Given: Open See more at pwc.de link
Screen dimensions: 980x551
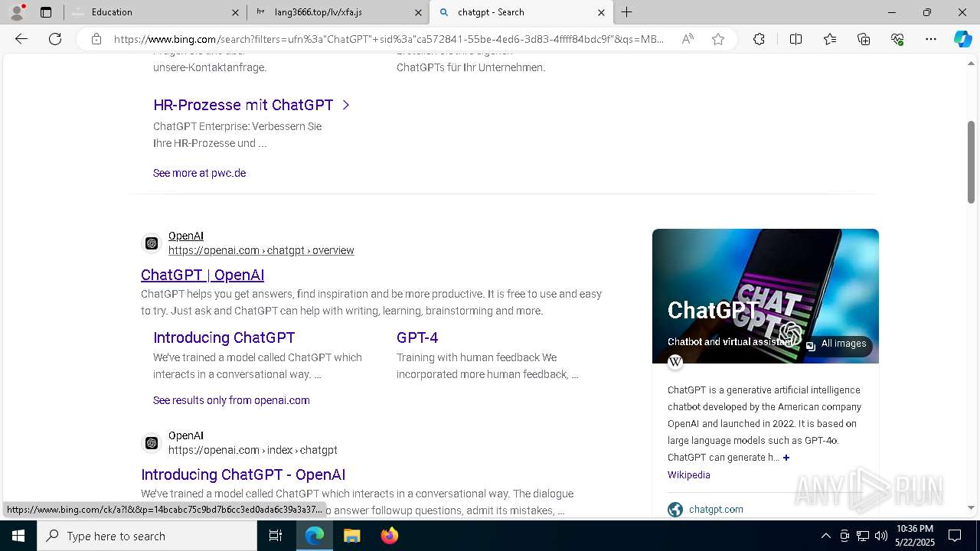Looking at the screenshot, I should click(x=199, y=173).
